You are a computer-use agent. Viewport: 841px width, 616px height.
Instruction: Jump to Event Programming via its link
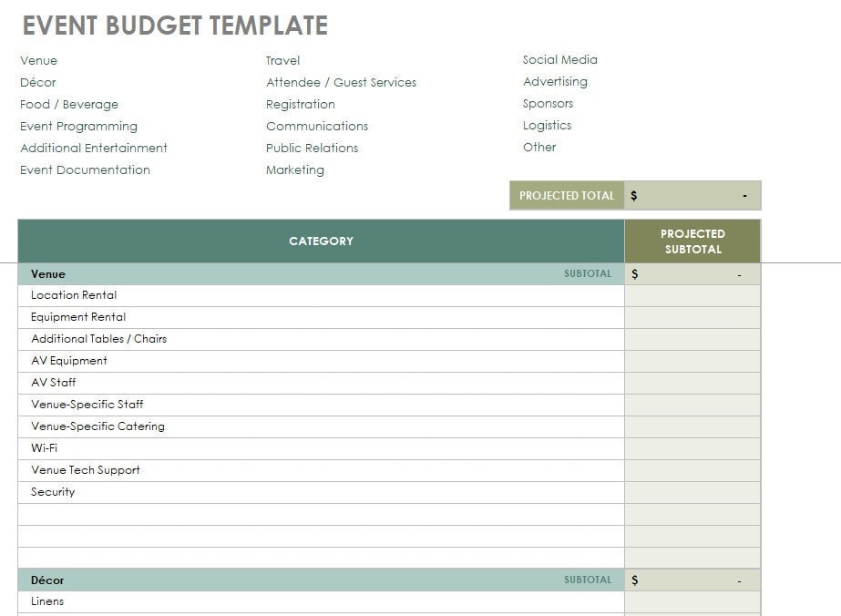78,126
